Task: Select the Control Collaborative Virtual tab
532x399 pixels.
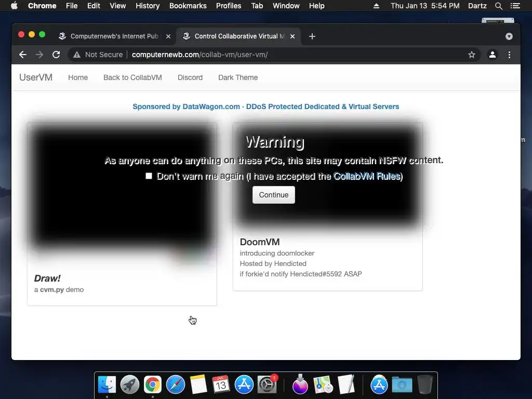Action: click(x=238, y=36)
